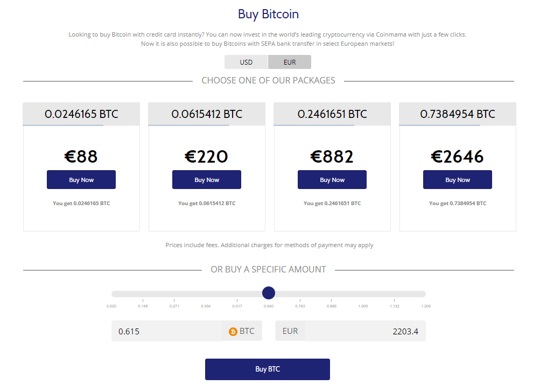Click the 0.025 slider tick label

(x=111, y=306)
